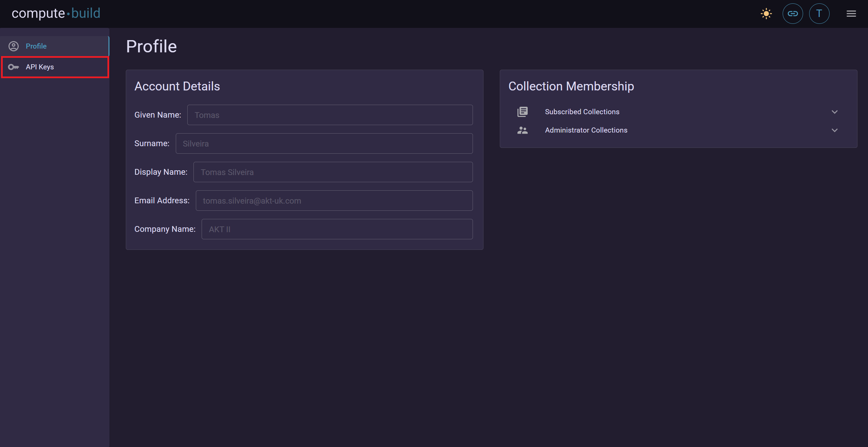Click the compute-build logo
The height and width of the screenshot is (447, 868).
pyautogui.click(x=55, y=13)
